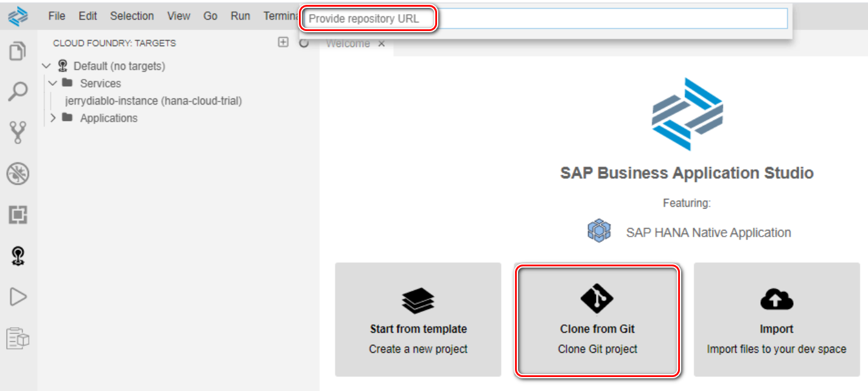Open the File menu
This screenshot has height=391, width=868.
57,16
